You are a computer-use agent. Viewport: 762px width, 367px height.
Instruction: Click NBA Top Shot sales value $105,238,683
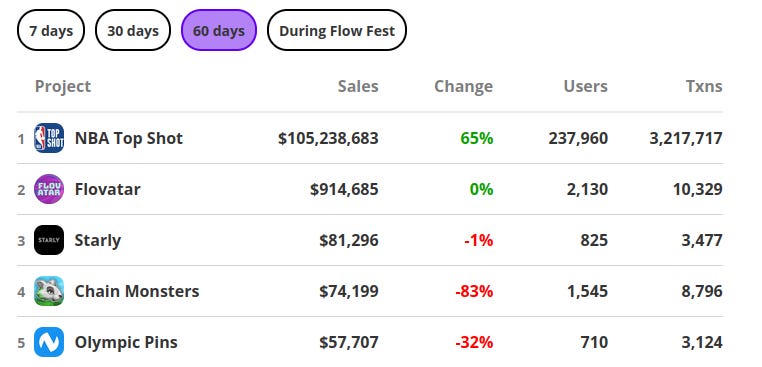(328, 139)
